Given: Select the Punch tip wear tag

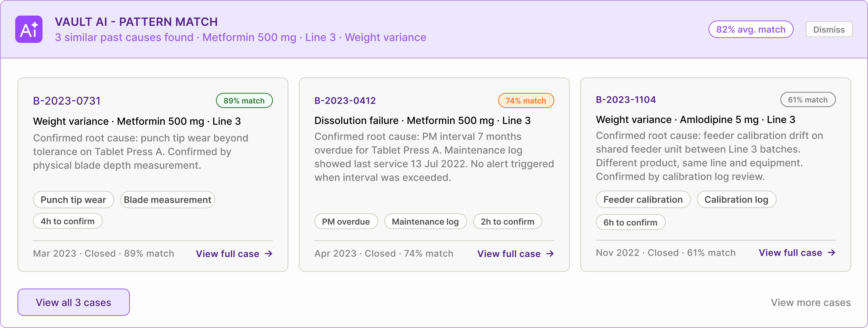Looking at the screenshot, I should (73, 200).
